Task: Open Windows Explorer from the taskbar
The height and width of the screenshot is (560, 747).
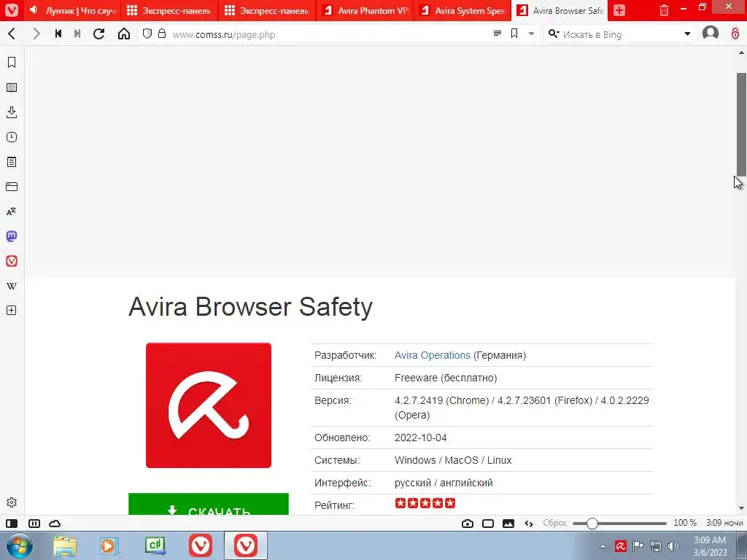Action: 65,545
